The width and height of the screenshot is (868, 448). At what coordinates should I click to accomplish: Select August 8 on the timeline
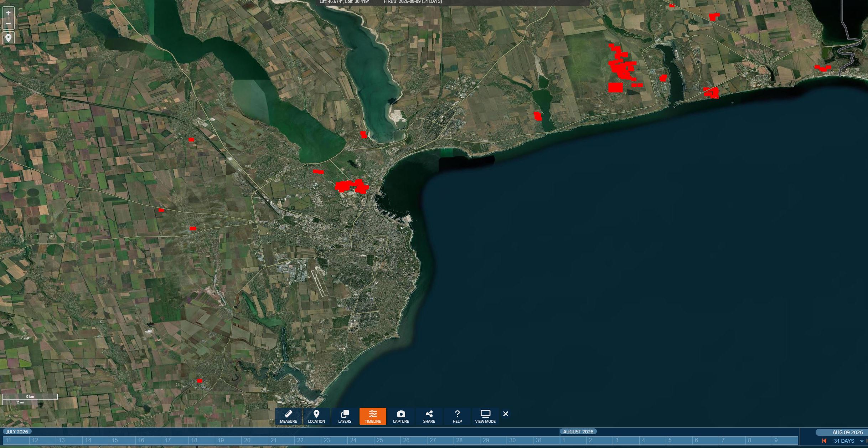pyautogui.click(x=759, y=441)
